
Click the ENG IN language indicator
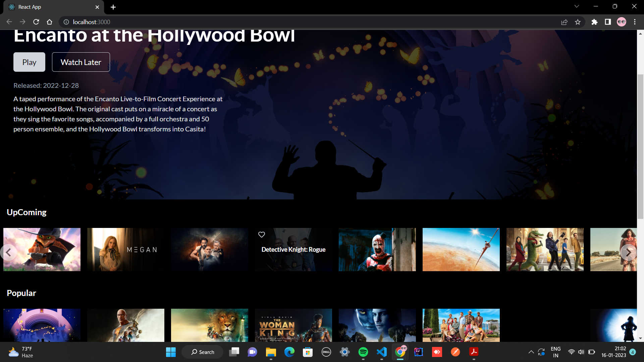[x=556, y=352]
